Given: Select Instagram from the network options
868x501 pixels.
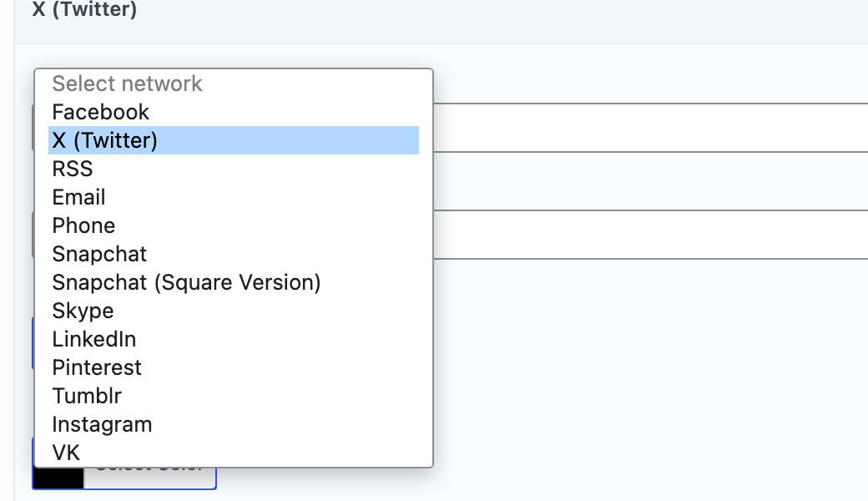Looking at the screenshot, I should point(233,424).
